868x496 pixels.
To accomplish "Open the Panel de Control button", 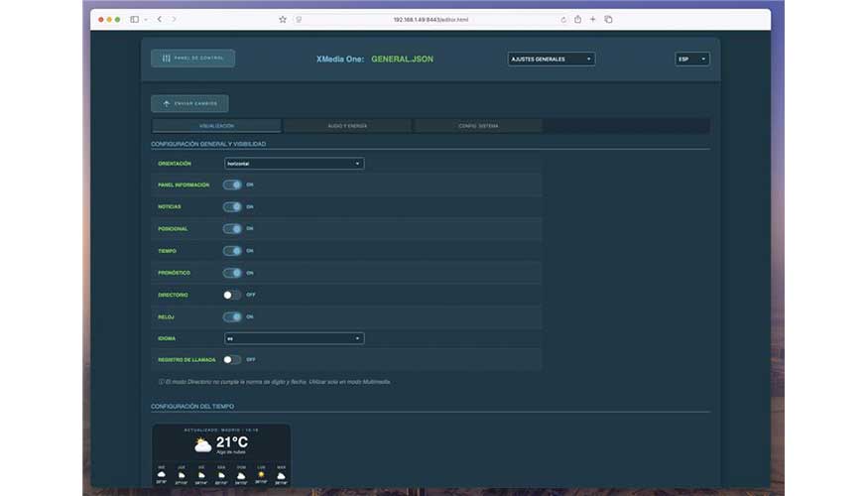I will tap(193, 59).
